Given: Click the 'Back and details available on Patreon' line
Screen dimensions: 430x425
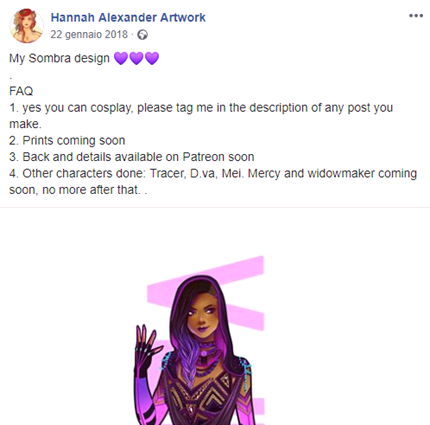Looking at the screenshot, I should coord(132,157).
